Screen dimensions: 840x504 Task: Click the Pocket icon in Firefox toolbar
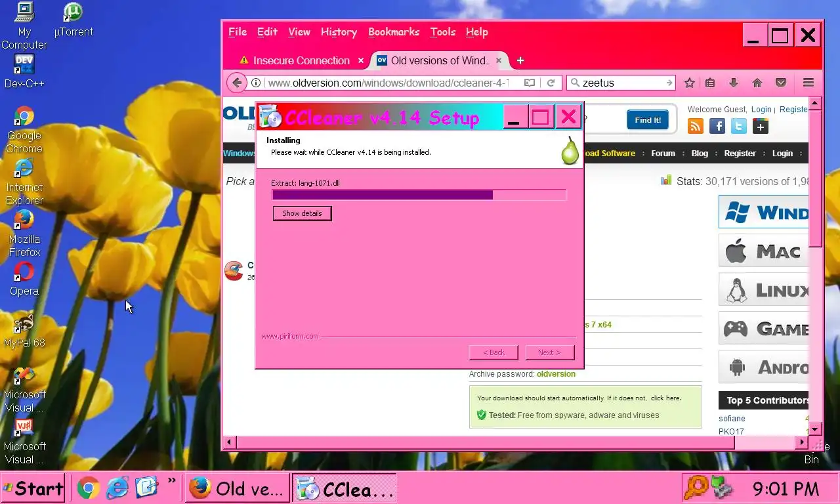781,83
